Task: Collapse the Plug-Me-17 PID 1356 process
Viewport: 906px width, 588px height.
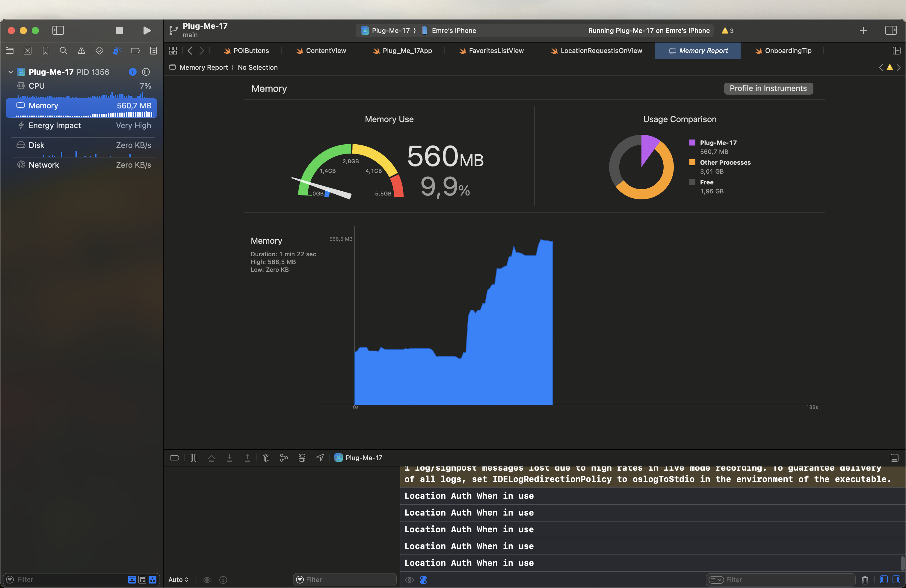Action: [x=11, y=72]
